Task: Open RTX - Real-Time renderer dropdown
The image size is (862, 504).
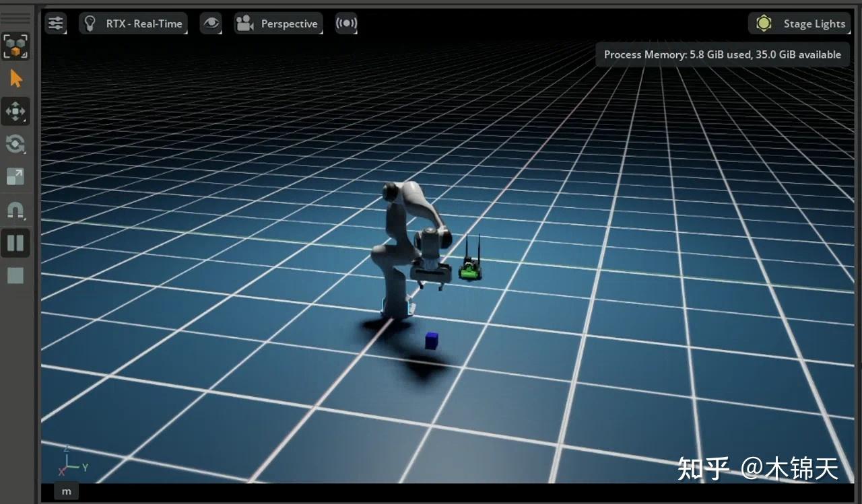Action: [x=133, y=24]
